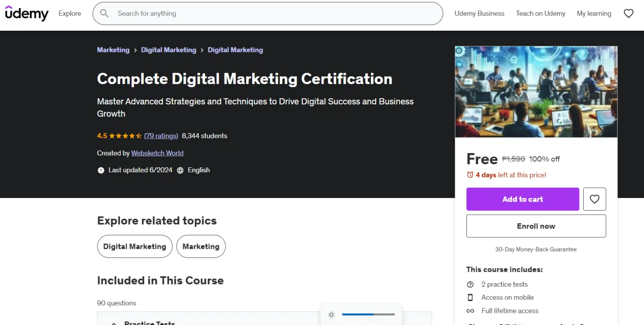644x325 pixels.
Task: Click the '90 questions' text
Action: (117, 303)
